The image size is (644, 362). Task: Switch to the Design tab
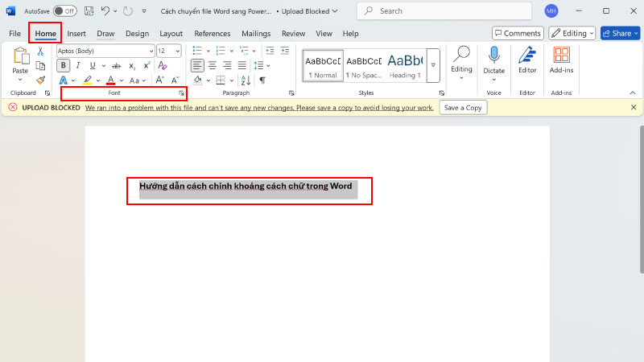pyautogui.click(x=137, y=34)
